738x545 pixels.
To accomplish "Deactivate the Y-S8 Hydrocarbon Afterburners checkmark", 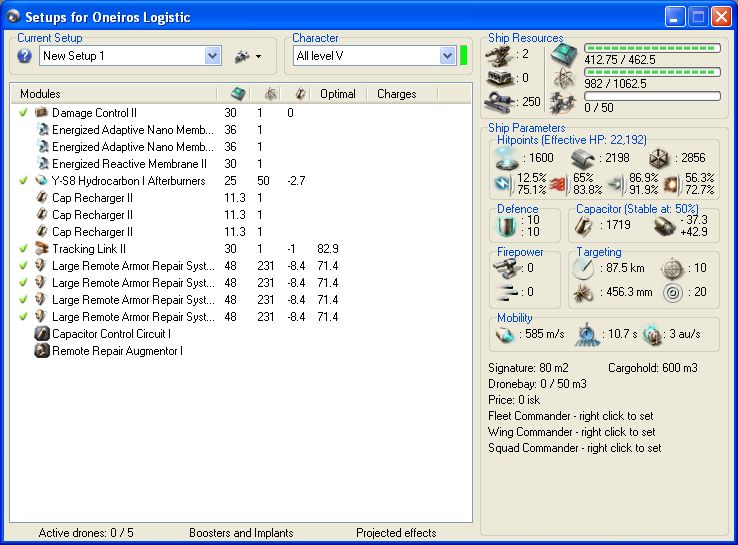I will tap(23, 181).
